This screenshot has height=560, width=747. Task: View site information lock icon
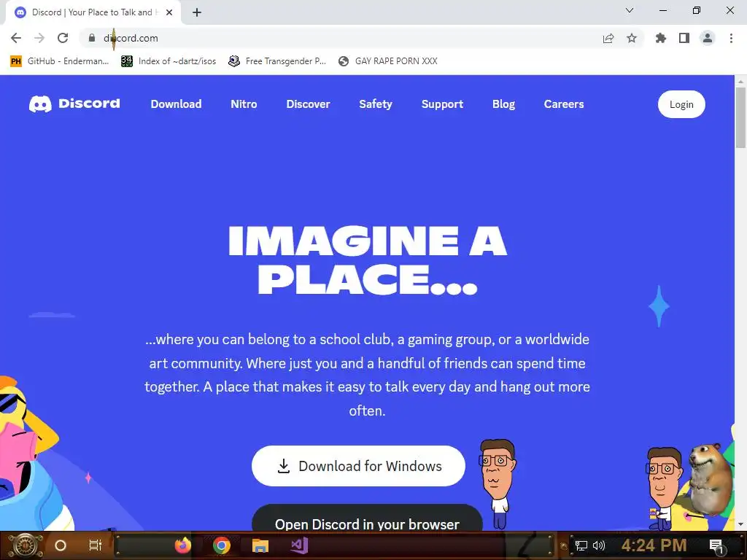(x=92, y=38)
